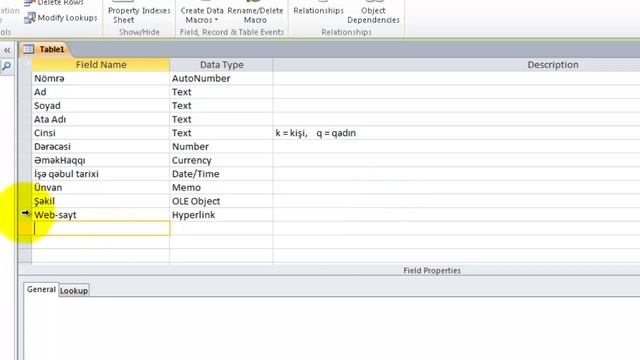The width and height of the screenshot is (640, 360).
Task: Click the Number data type cell
Action: pyautogui.click(x=221, y=147)
